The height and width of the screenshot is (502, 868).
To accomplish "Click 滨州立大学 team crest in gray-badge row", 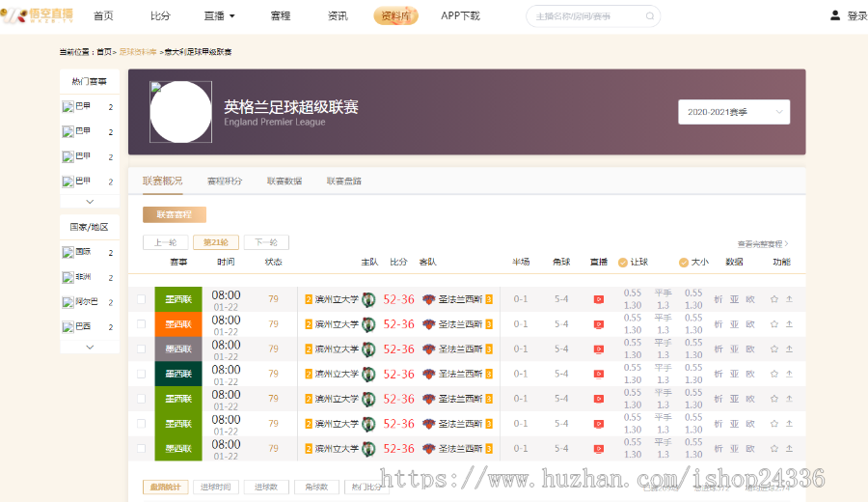I will tap(368, 349).
